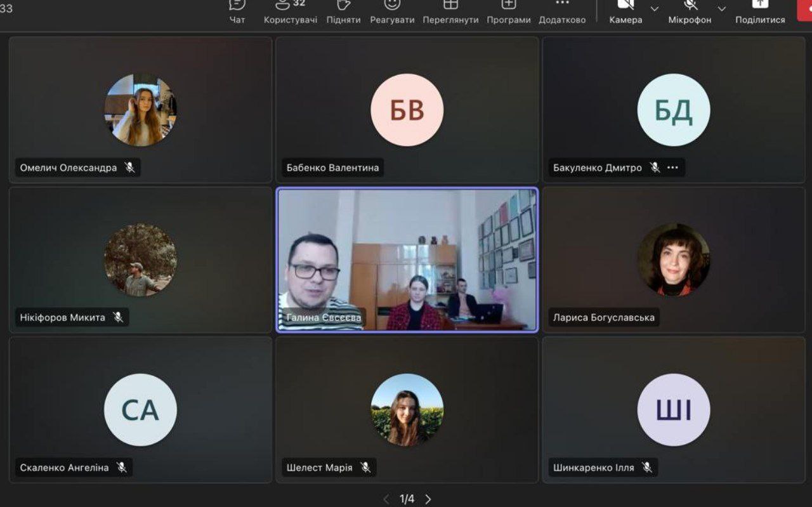The height and width of the screenshot is (507, 812).
Task: Expand the microphone options dropdown arrow
Action: point(721,9)
